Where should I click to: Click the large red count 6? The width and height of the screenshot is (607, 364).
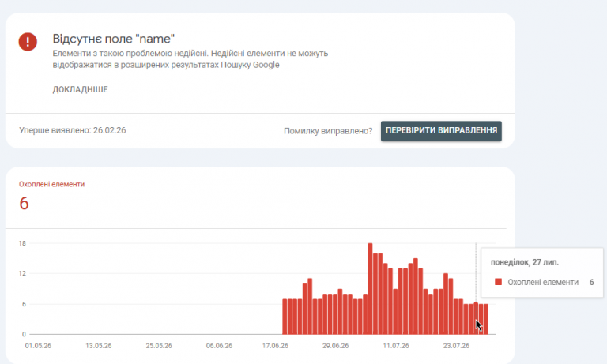click(x=24, y=204)
